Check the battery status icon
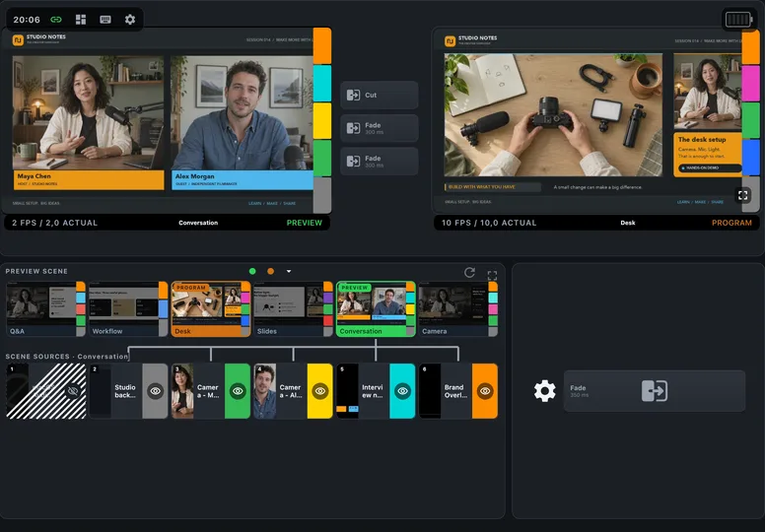This screenshot has height=532, width=765. (x=738, y=20)
